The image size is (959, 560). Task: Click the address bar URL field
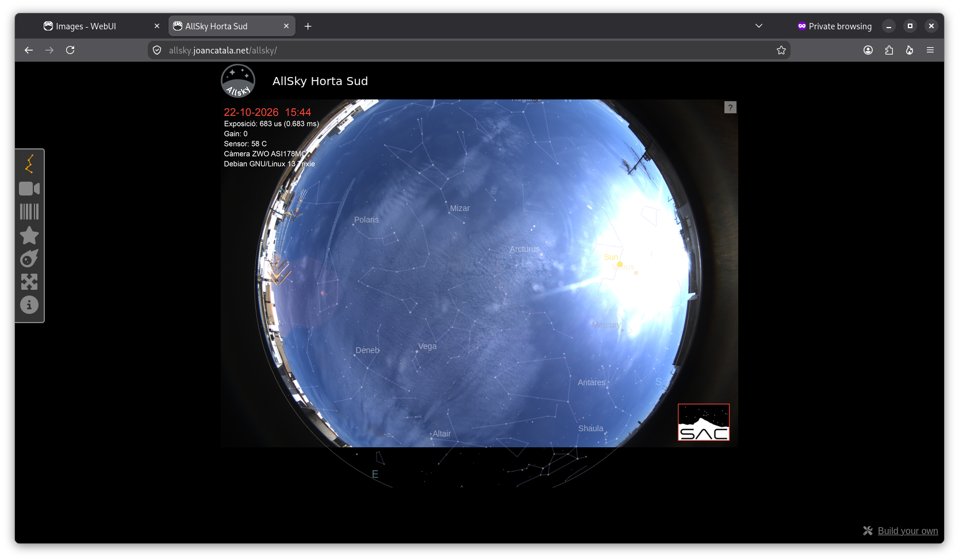(469, 50)
